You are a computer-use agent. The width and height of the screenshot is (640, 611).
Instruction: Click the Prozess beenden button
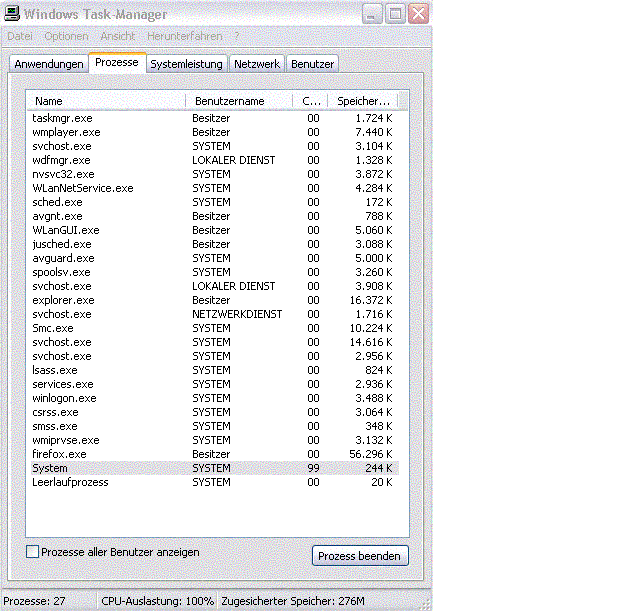tap(360, 556)
